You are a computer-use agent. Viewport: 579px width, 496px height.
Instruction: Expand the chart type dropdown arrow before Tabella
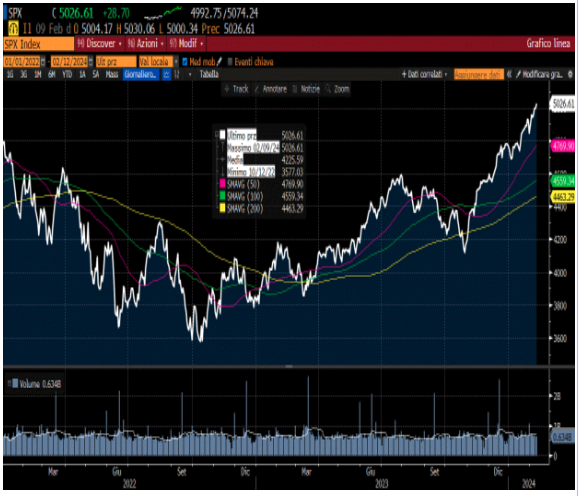190,74
